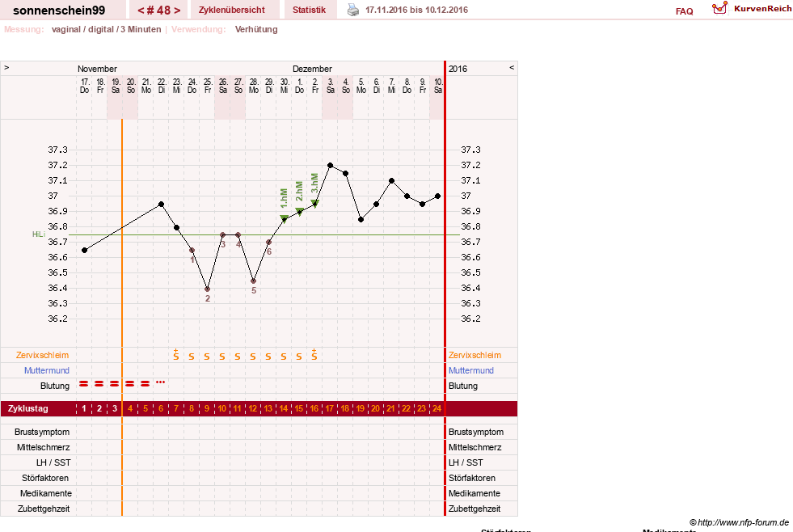
Task: Click the vaginal / digital / 3 Minuten text
Action: tap(106, 29)
